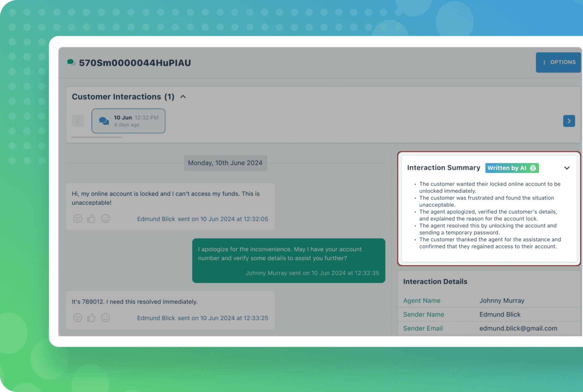Click the chat icon beside the interaction ID

[71, 63]
